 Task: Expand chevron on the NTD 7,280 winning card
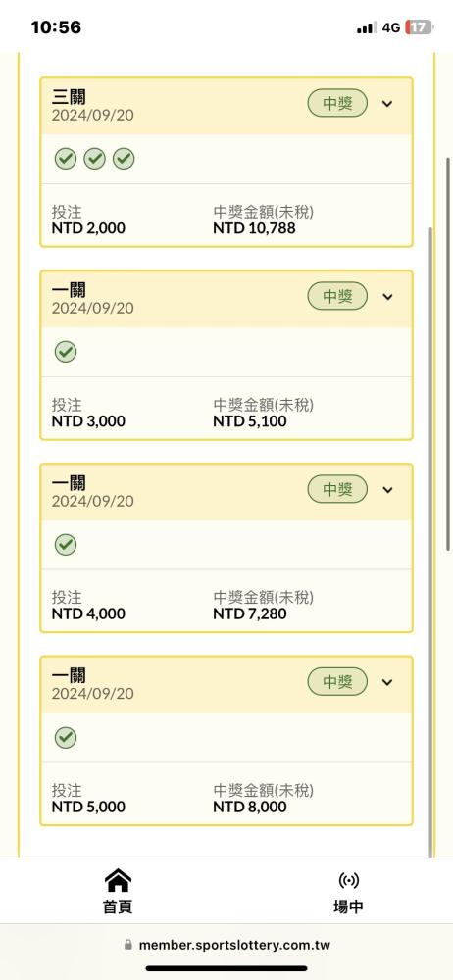[387, 489]
